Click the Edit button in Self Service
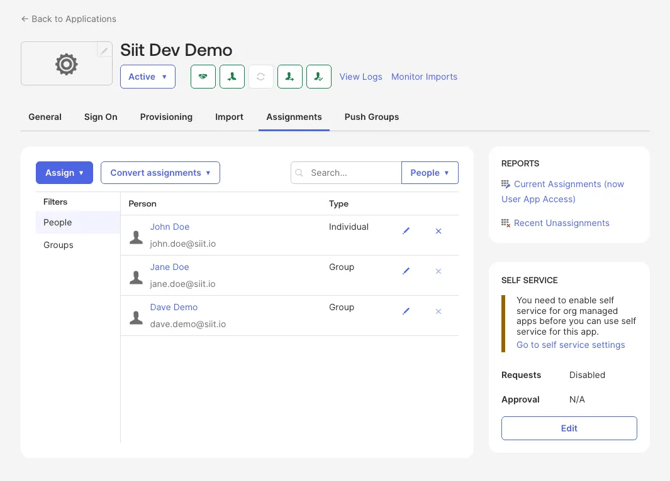The image size is (670, 481). click(569, 428)
